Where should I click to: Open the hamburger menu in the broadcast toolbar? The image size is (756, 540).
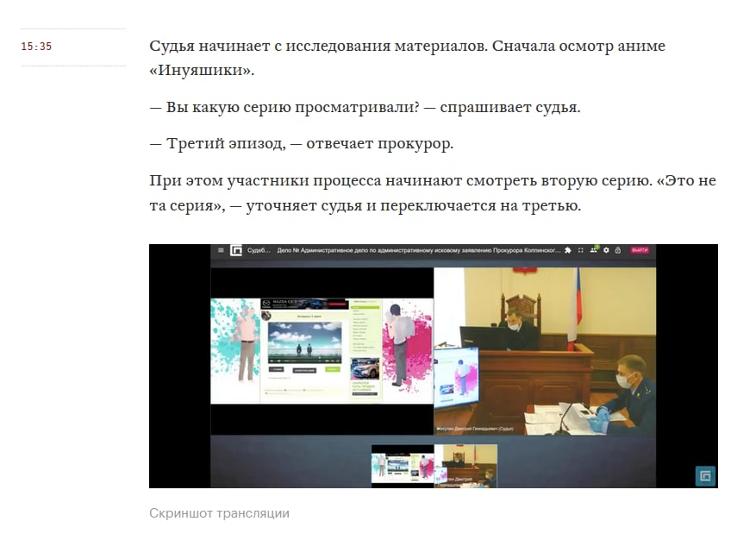(x=221, y=250)
